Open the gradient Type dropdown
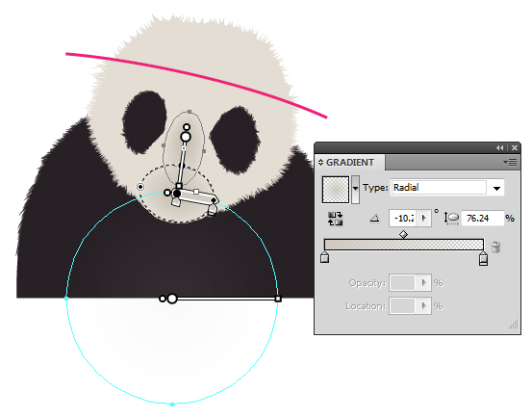Screen dimensions: 532x418 (x=496, y=188)
